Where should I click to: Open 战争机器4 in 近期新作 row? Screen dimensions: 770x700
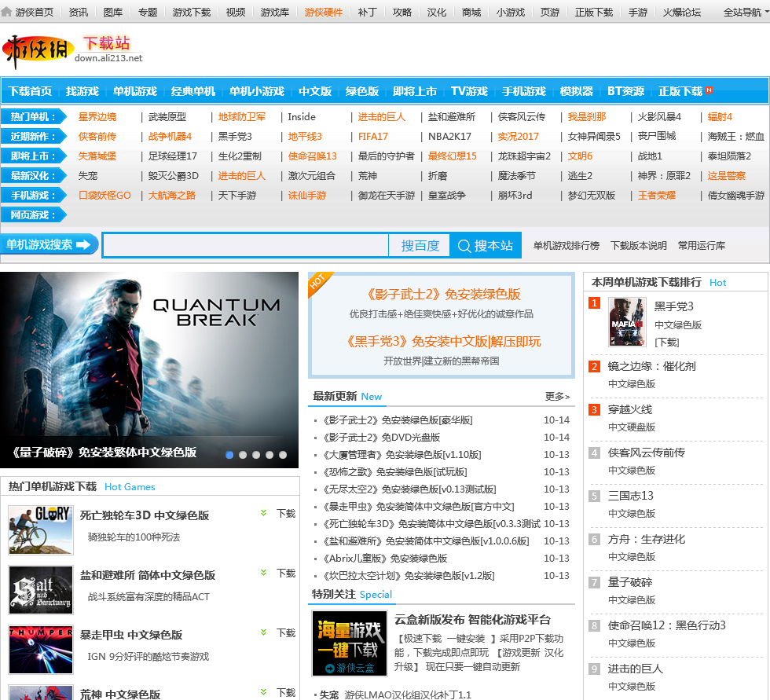(170, 137)
